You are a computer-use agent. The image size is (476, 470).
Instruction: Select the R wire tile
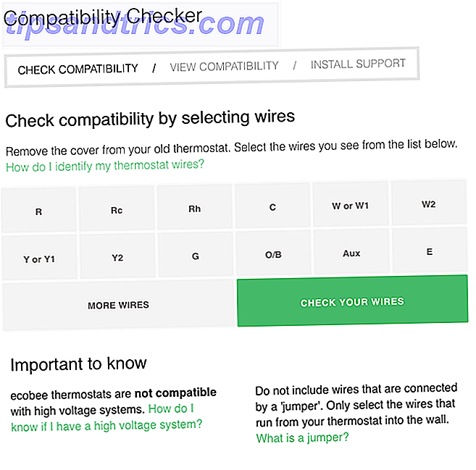38,211
